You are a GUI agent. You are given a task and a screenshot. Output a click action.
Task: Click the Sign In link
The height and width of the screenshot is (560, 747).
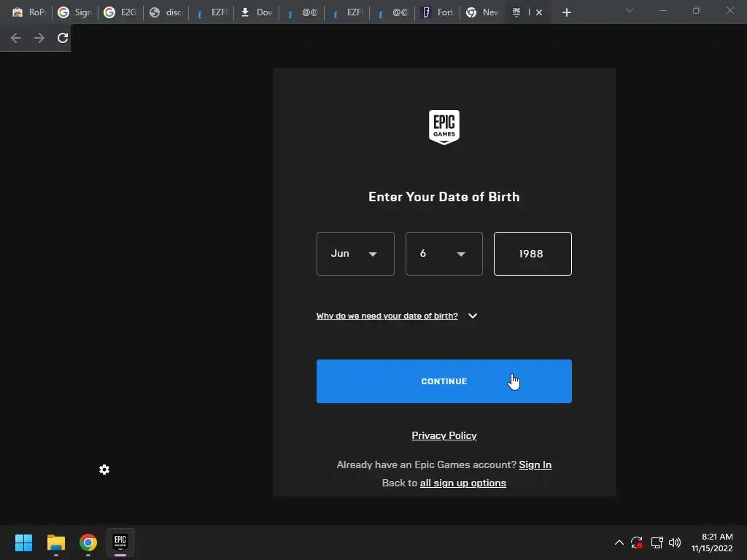tap(535, 464)
